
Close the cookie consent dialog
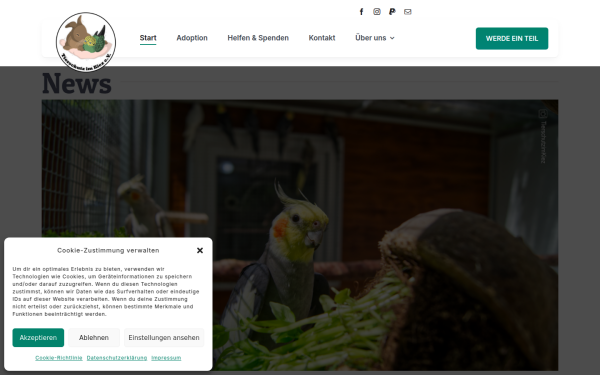click(x=200, y=250)
